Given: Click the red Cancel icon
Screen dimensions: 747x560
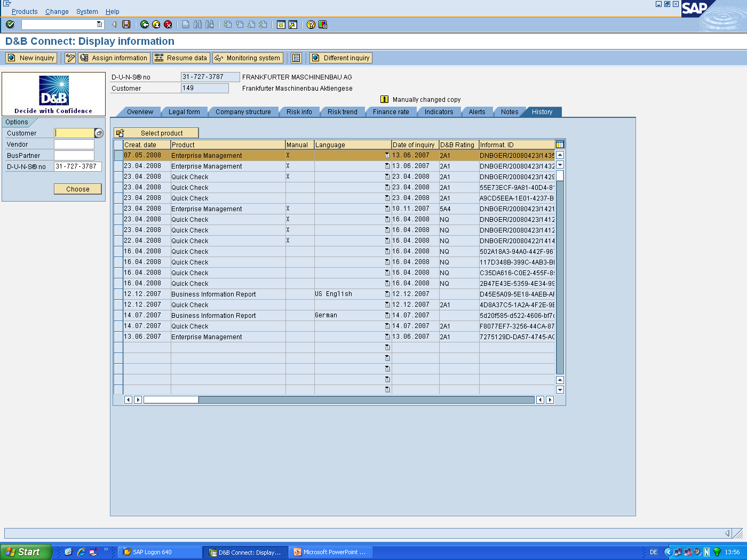Looking at the screenshot, I should click(168, 25).
